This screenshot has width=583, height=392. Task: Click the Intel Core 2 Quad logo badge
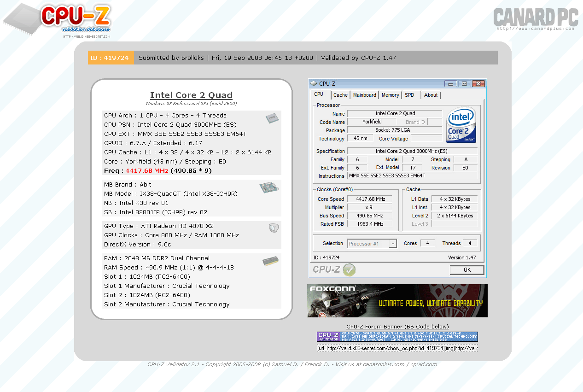tap(461, 126)
